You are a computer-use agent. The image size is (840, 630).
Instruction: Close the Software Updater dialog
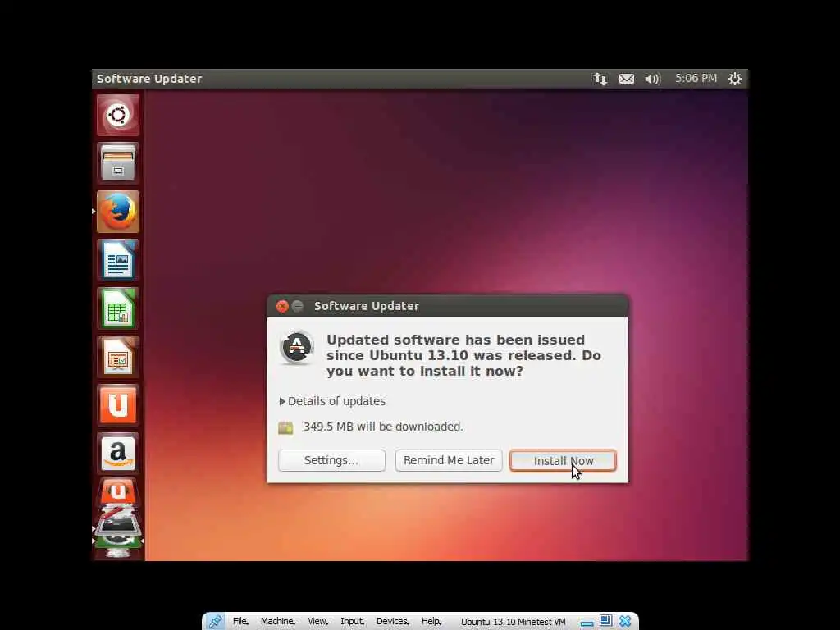pos(282,306)
